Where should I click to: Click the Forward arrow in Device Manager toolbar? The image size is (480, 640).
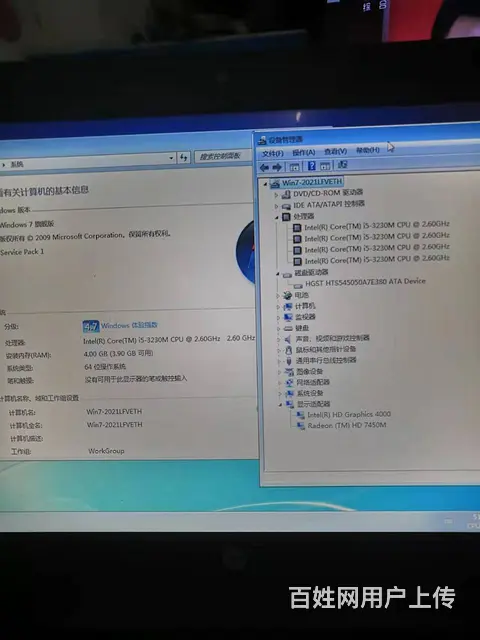(x=277, y=167)
